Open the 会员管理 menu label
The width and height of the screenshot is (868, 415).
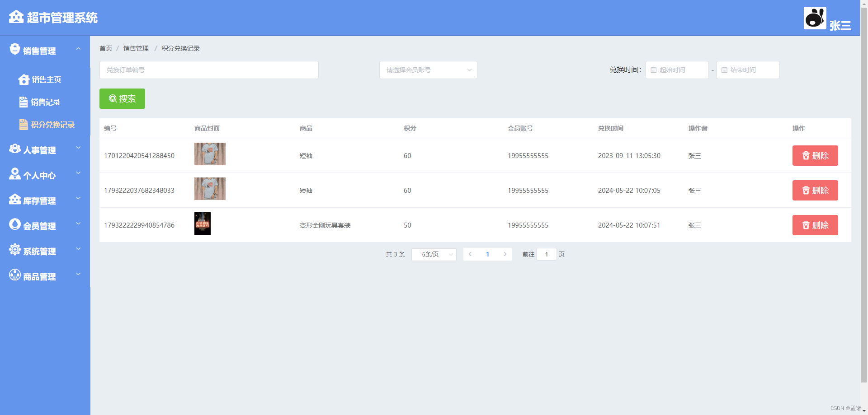39,226
